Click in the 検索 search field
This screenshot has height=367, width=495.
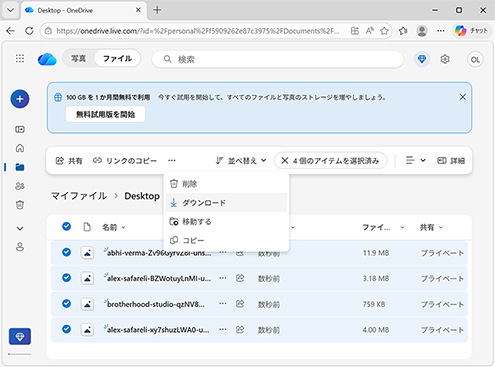click(x=278, y=59)
